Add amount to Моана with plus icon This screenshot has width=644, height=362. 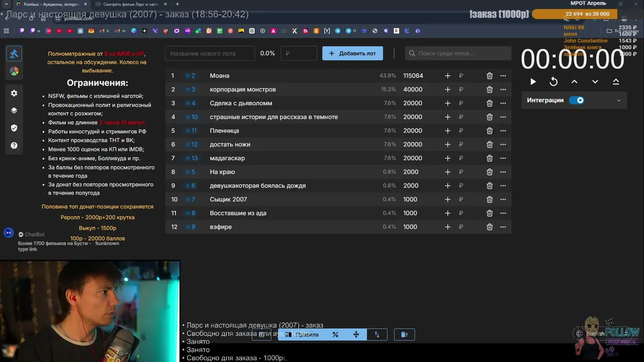pyautogui.click(x=448, y=76)
